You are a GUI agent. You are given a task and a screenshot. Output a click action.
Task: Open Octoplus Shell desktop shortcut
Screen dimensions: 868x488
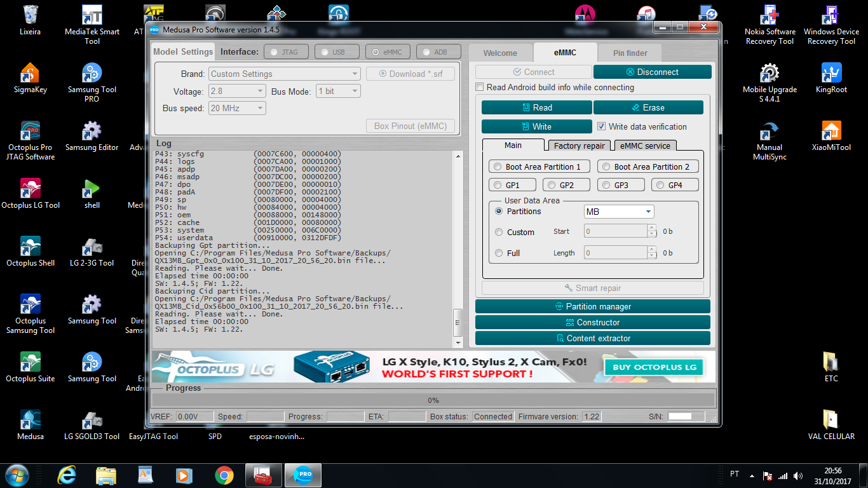(x=31, y=251)
